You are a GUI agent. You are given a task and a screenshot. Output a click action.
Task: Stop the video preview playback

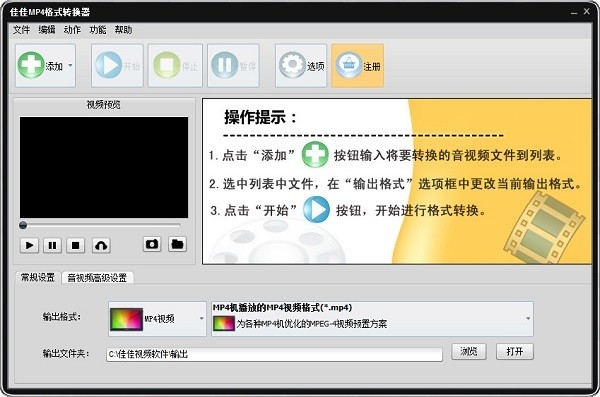(76, 245)
